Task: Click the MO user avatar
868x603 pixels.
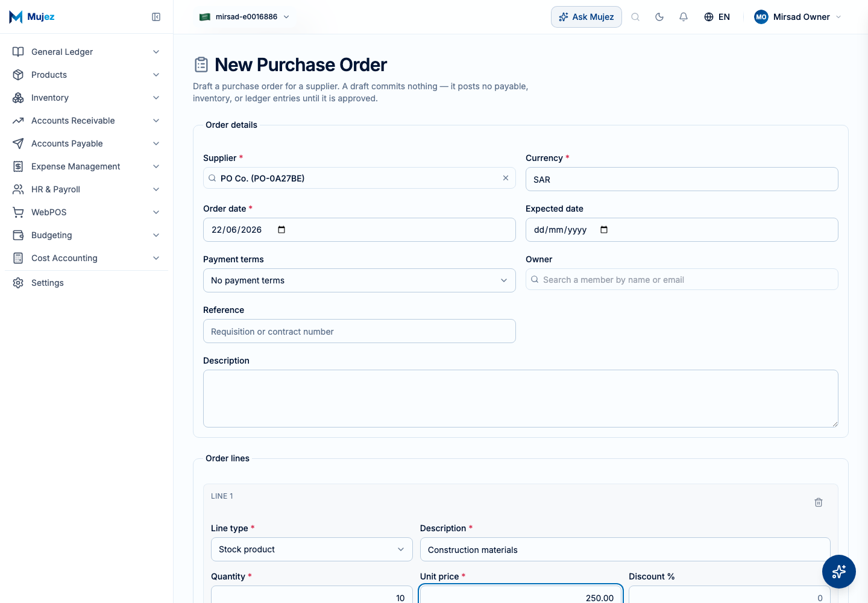Action: click(761, 17)
